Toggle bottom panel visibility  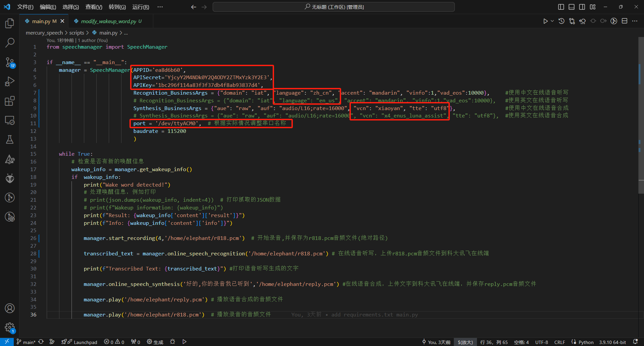[x=572, y=7]
